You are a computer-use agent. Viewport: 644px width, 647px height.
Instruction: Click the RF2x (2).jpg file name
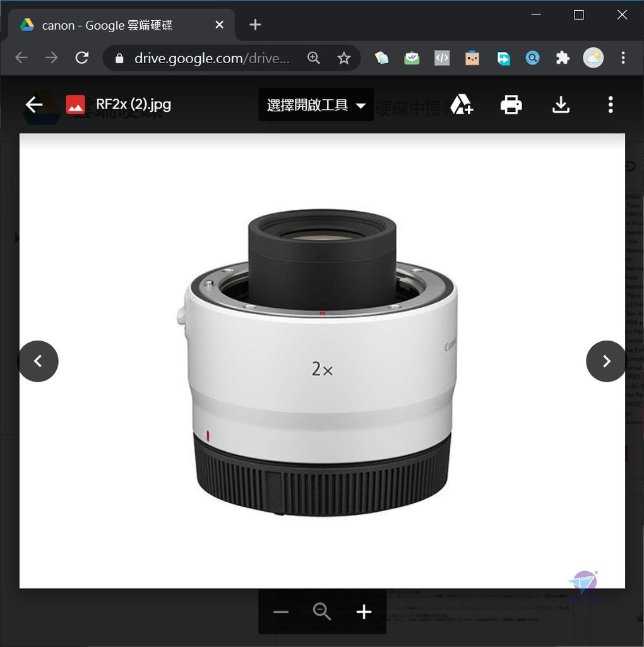(x=134, y=104)
